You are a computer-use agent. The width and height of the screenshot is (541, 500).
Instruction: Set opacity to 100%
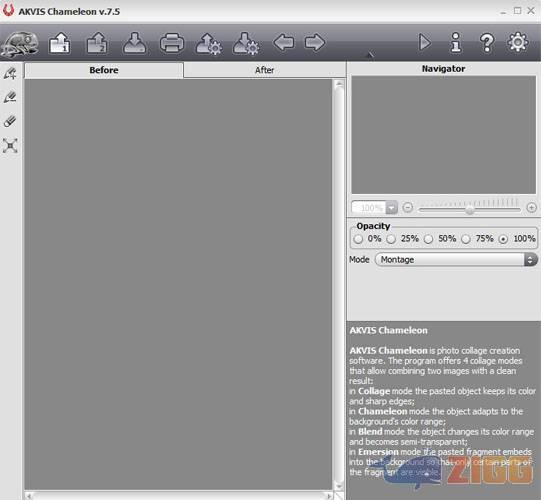point(503,239)
